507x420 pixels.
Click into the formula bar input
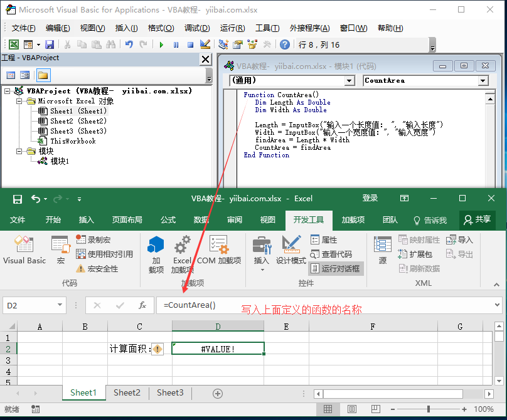[x=324, y=305]
